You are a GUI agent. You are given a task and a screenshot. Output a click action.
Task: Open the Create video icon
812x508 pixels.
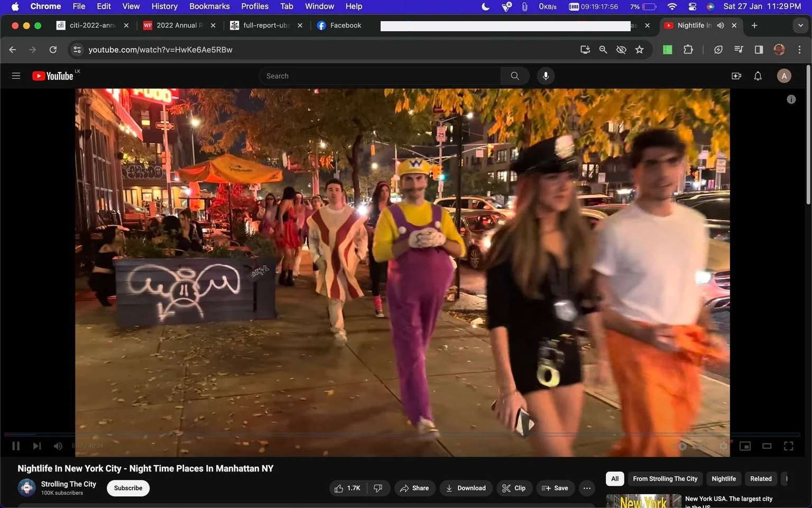[x=736, y=76]
